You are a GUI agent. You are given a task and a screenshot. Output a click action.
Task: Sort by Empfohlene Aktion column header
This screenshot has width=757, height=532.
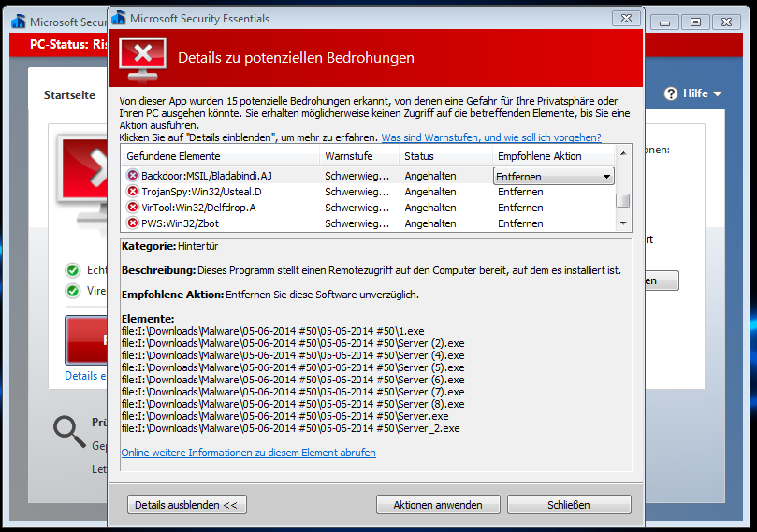(553, 156)
